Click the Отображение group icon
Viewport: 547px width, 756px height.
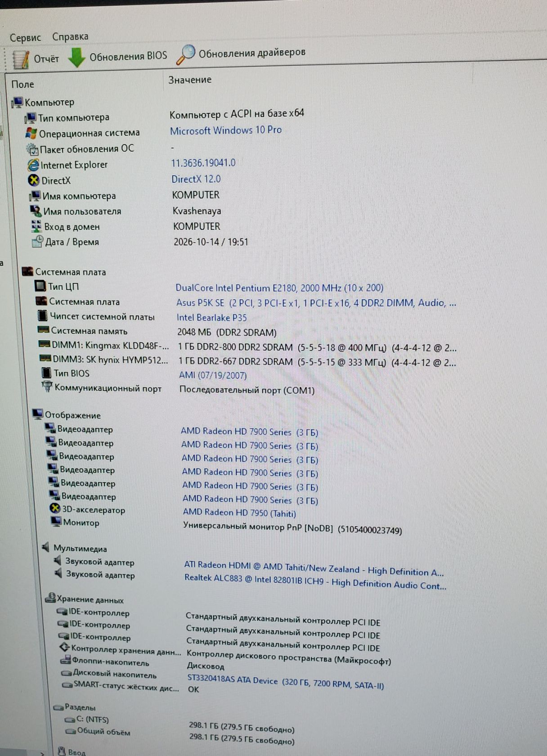tap(38, 414)
